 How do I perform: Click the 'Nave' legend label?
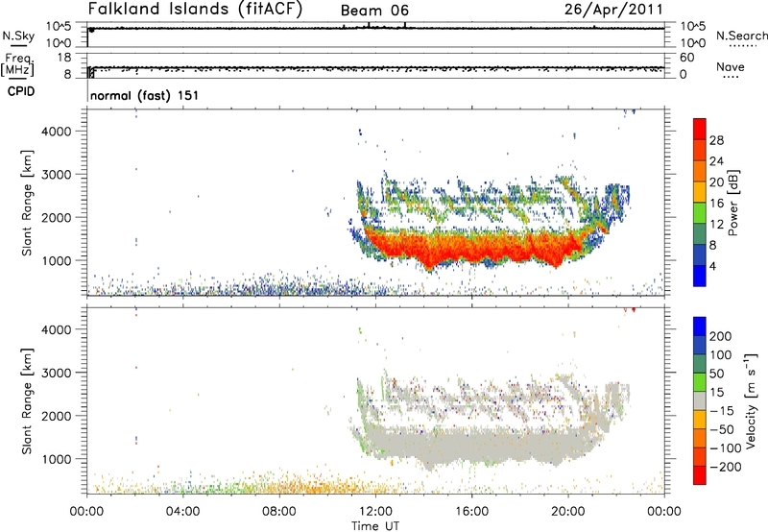(x=731, y=66)
